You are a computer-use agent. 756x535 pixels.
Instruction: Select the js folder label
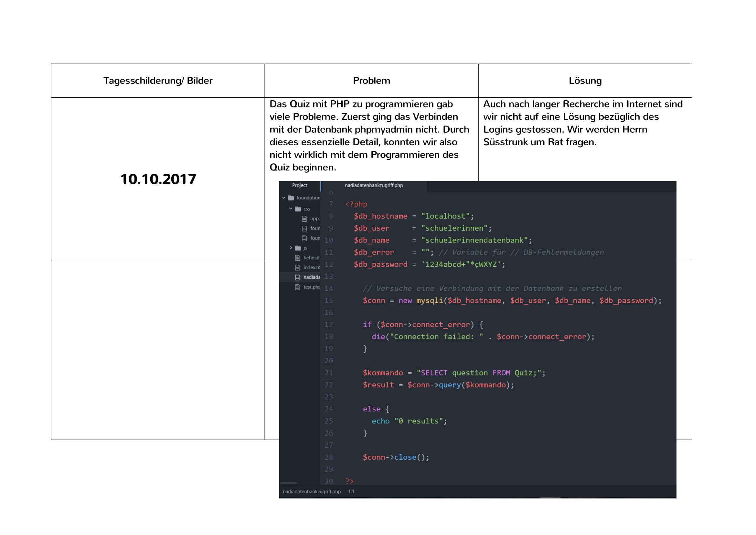(x=305, y=248)
